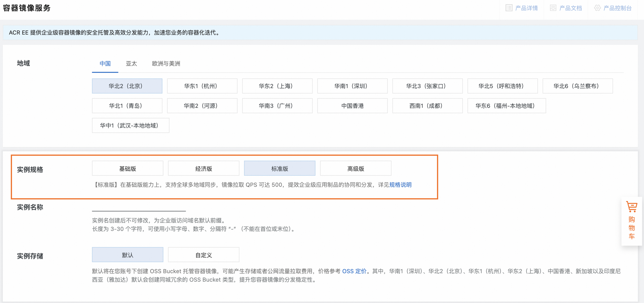
Task: Choose region 中国香港
Action: pyautogui.click(x=352, y=106)
